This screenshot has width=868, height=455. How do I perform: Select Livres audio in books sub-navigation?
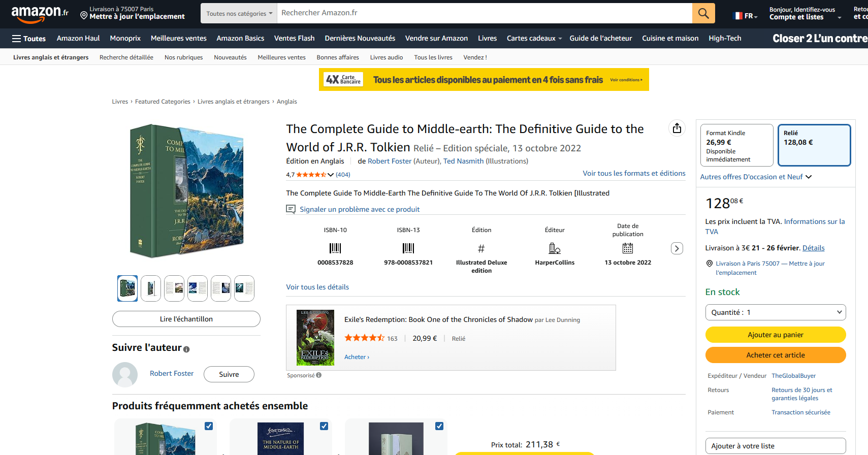387,57
